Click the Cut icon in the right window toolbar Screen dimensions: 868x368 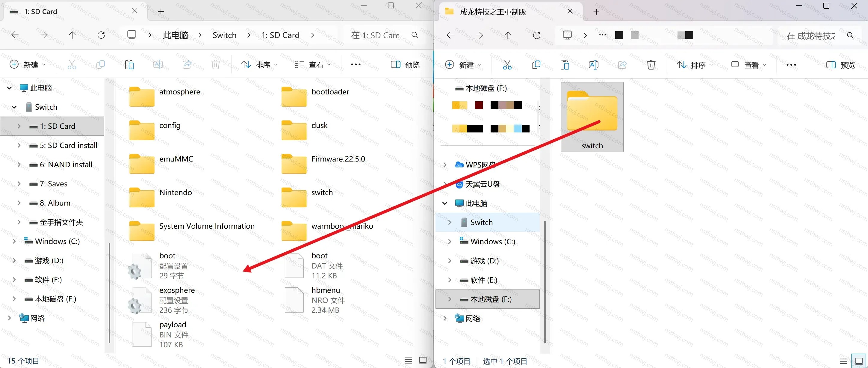coord(507,65)
